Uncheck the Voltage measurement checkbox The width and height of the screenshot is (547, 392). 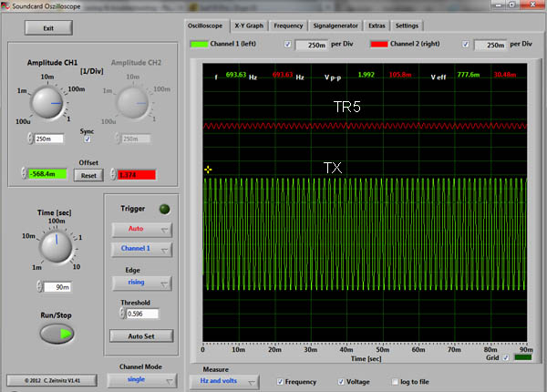click(339, 381)
